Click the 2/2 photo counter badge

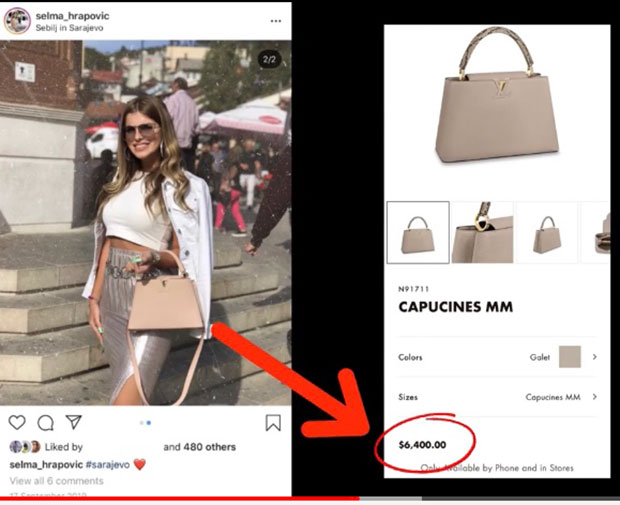coord(269,59)
